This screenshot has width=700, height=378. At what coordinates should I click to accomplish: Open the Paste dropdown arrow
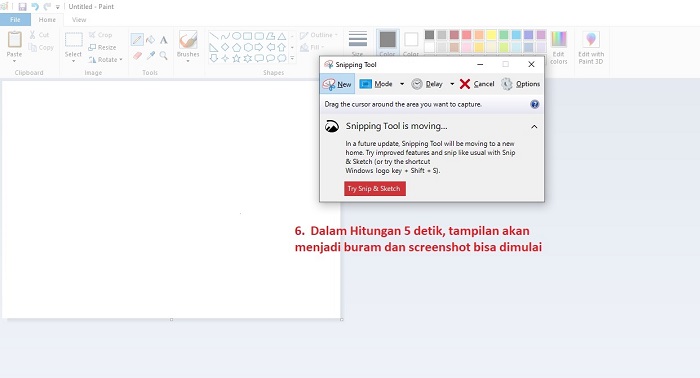14,61
